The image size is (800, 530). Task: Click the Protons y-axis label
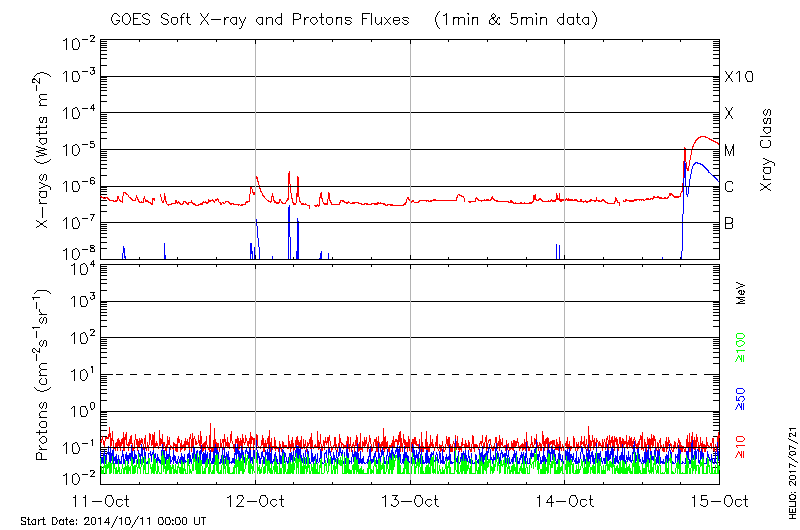tap(43, 375)
